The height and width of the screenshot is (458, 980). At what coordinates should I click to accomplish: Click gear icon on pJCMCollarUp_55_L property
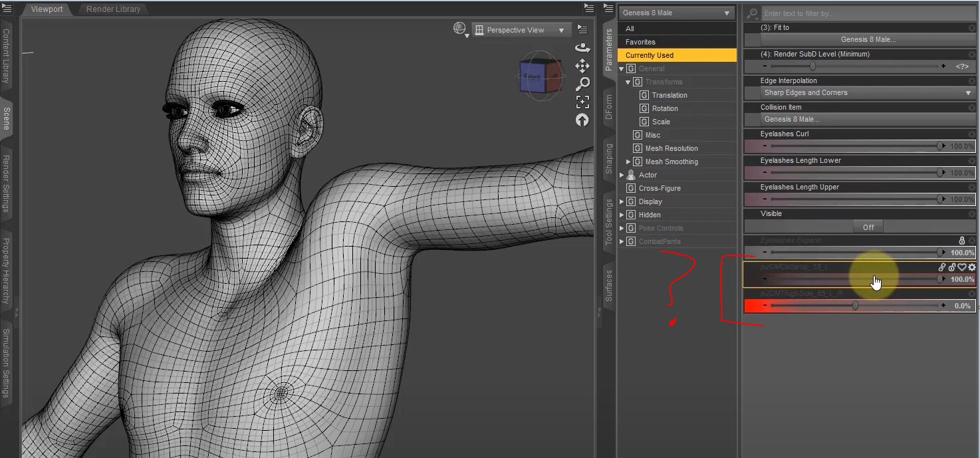click(x=972, y=267)
